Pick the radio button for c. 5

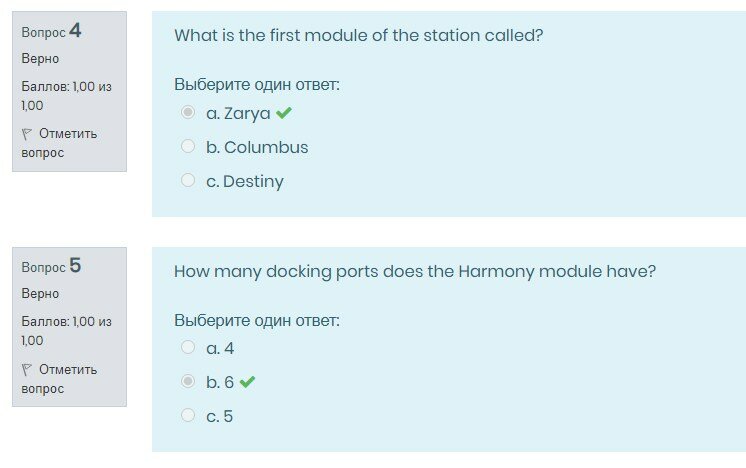188,416
